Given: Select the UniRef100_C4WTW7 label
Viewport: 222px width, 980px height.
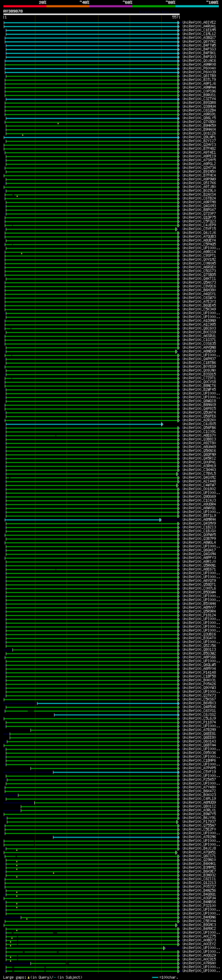Looking at the screenshot, I should coord(199,485).
